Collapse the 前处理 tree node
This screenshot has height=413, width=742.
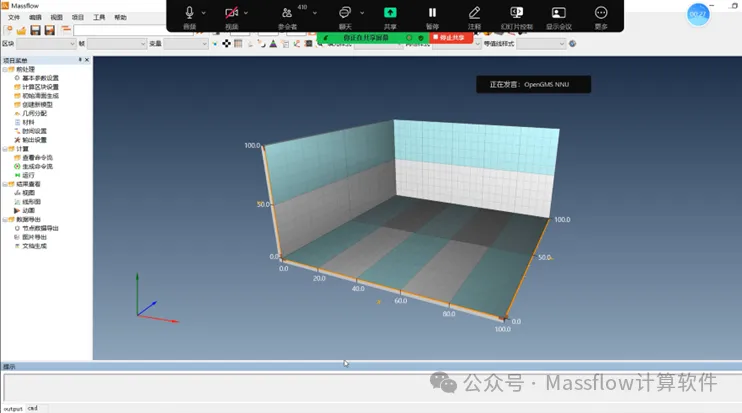[x=5, y=69]
